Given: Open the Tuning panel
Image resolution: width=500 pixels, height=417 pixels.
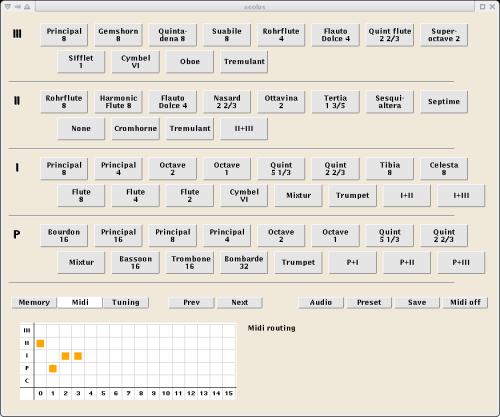Looking at the screenshot, I should [x=126, y=303].
